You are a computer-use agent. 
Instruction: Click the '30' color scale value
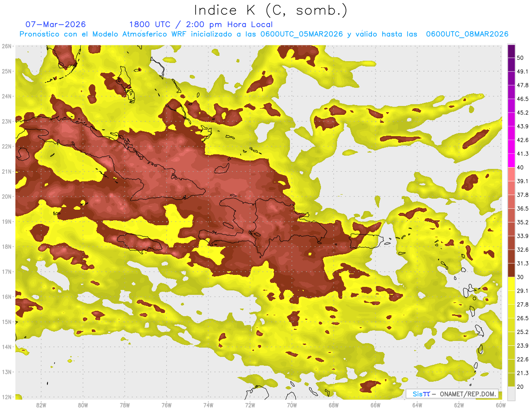(x=520, y=277)
